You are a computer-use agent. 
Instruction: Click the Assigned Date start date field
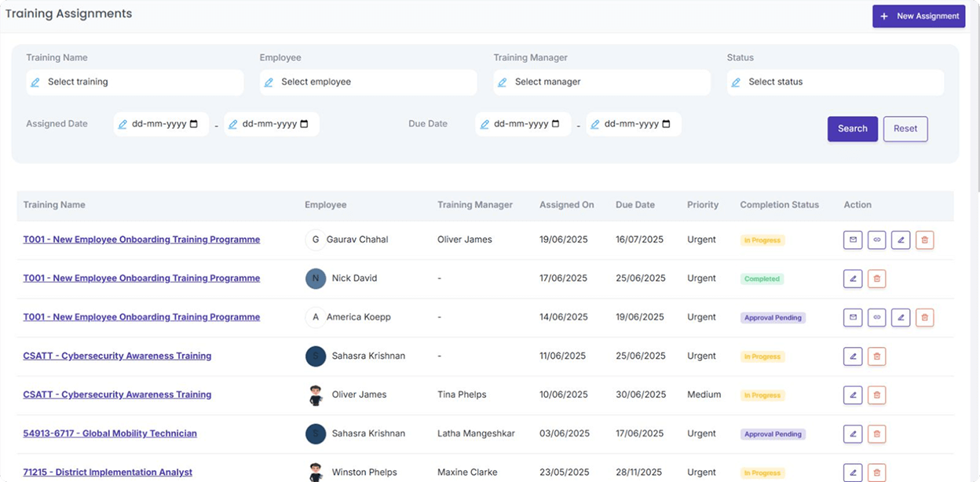161,124
